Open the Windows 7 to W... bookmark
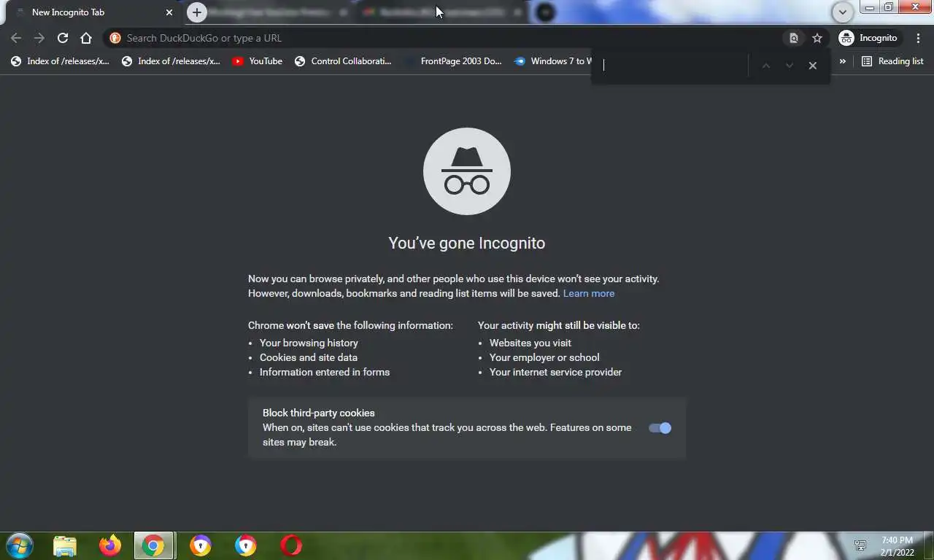 click(552, 61)
